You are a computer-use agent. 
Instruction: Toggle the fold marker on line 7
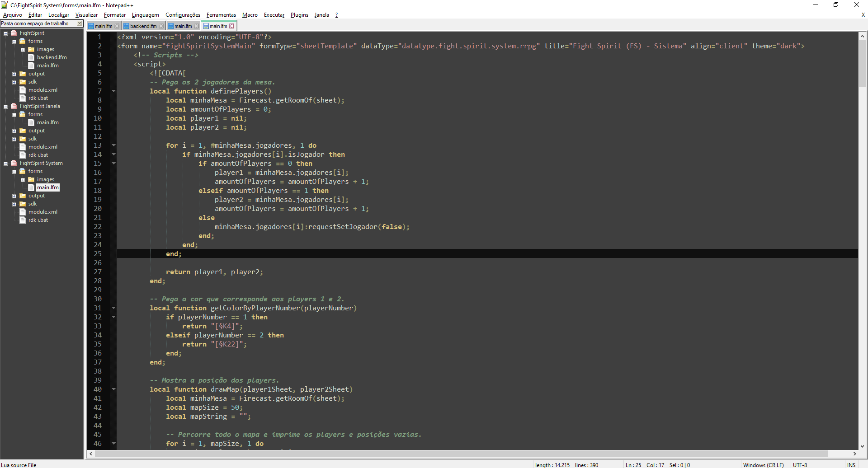click(x=113, y=91)
